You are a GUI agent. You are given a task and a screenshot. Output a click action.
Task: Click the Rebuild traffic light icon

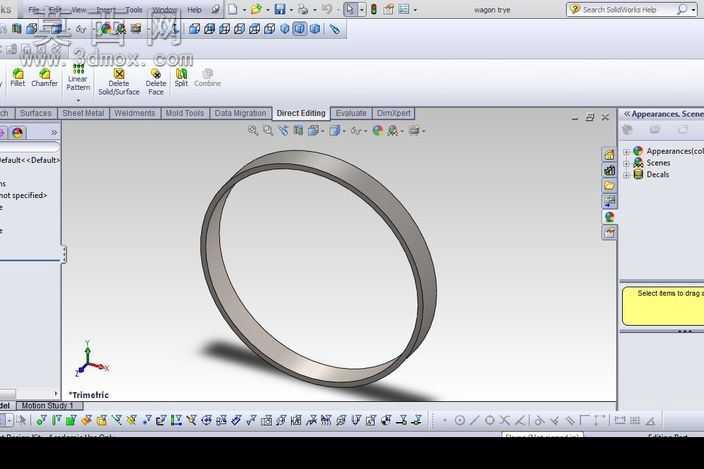(x=374, y=9)
